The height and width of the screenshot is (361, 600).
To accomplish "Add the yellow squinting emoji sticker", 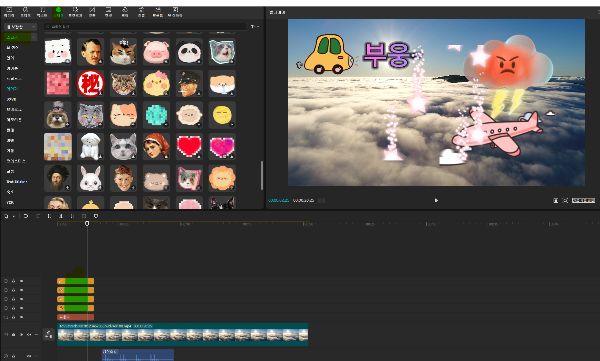I will [x=222, y=115].
